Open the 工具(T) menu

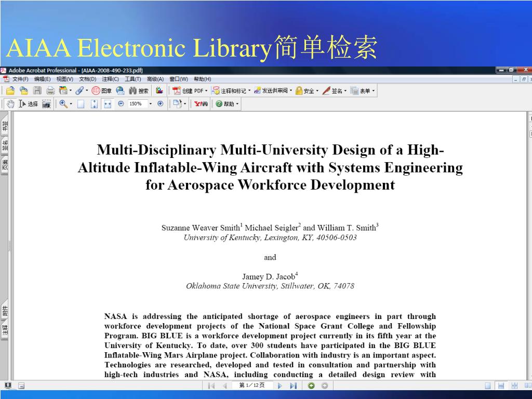coord(132,79)
